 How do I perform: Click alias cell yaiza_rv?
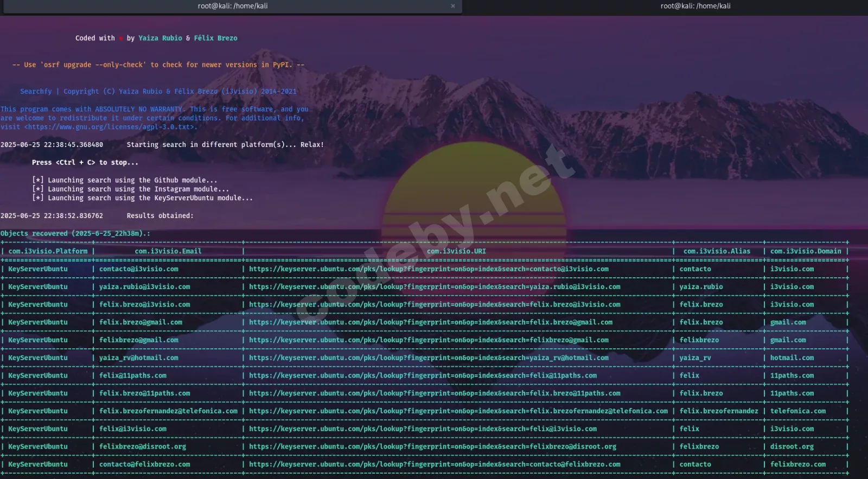pos(695,358)
